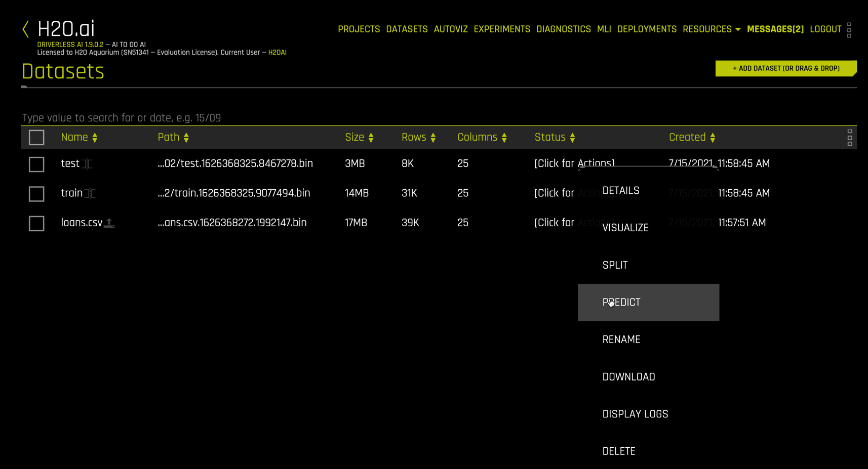
Task: Click the Driverless AI 1.9.0.2 version text
Action: [70, 45]
